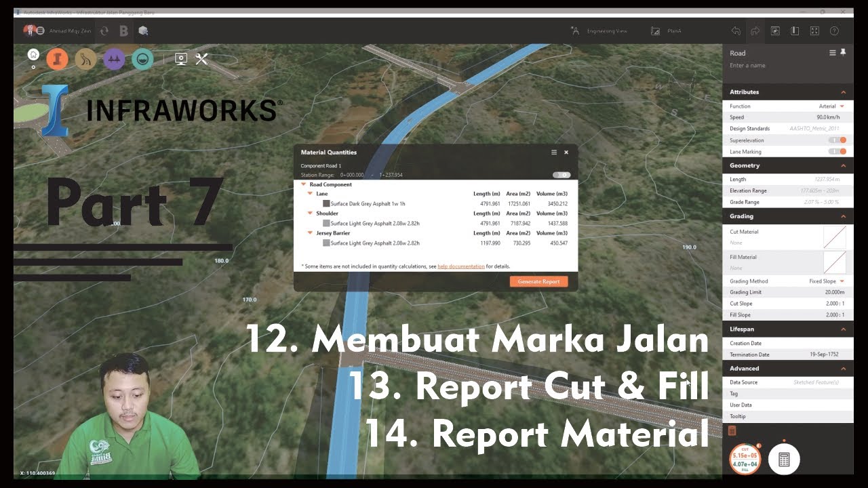Image resolution: width=868 pixels, height=488 pixels.
Task: Open the settings and utilities wrench icon
Action: [201, 59]
